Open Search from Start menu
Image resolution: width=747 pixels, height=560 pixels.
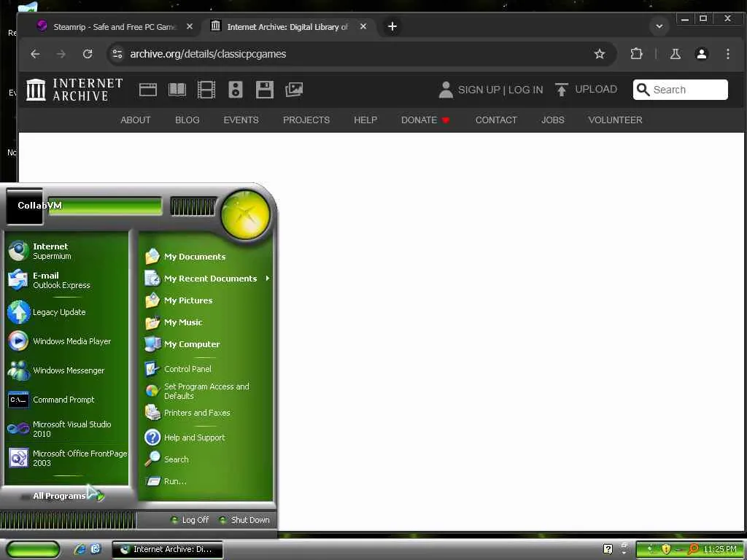click(207, 459)
